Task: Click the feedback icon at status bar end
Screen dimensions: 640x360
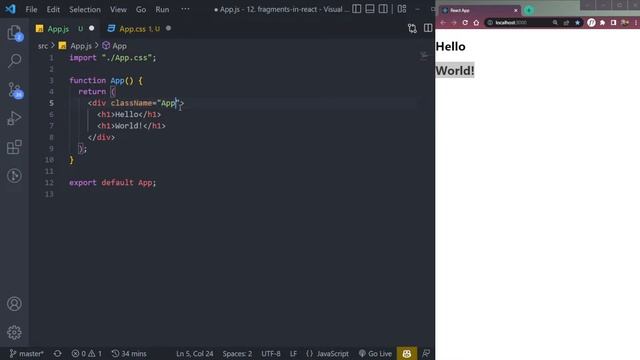Action: (x=426, y=353)
